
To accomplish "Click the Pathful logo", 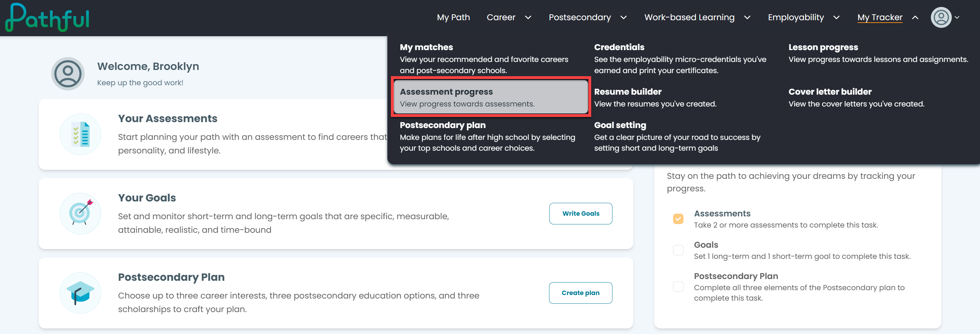I will [x=47, y=17].
